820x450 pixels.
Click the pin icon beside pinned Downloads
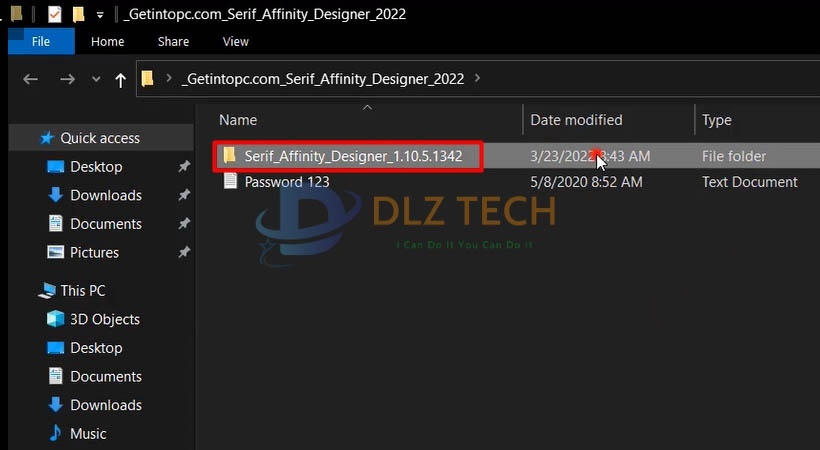coord(184,195)
